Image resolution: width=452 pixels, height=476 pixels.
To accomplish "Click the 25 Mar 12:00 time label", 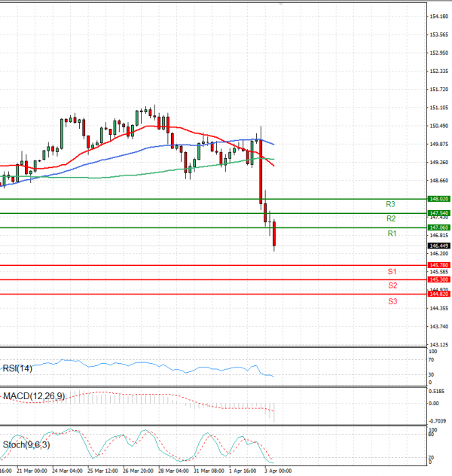I will [x=102, y=471].
